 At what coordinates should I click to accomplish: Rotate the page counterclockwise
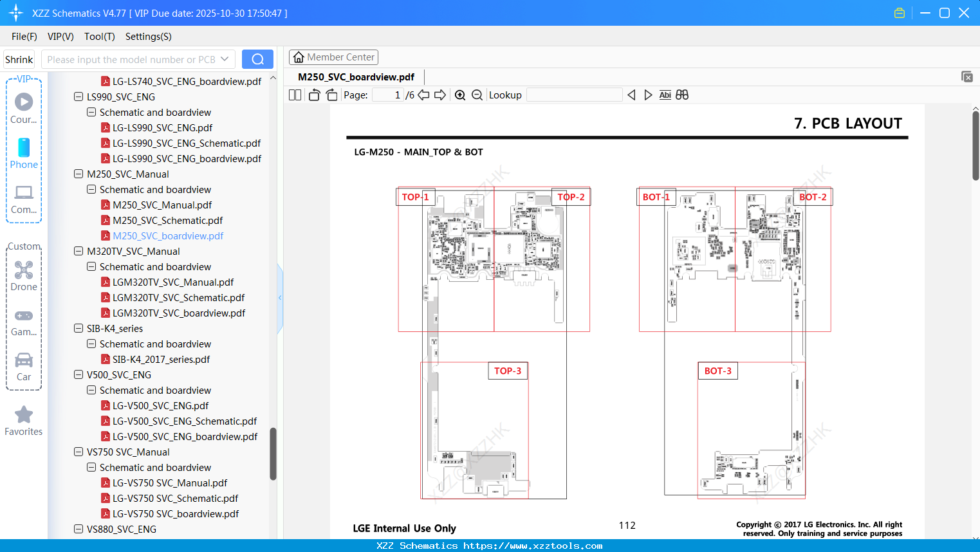[x=313, y=95]
